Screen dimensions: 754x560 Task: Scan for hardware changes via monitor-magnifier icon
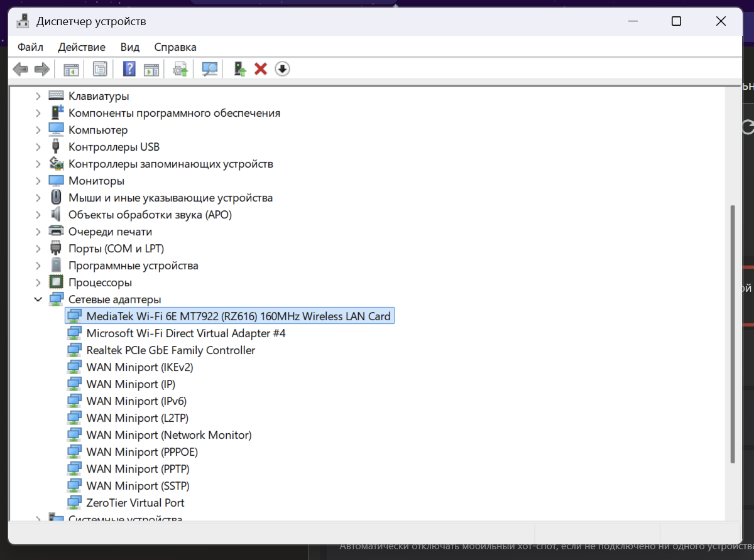210,69
